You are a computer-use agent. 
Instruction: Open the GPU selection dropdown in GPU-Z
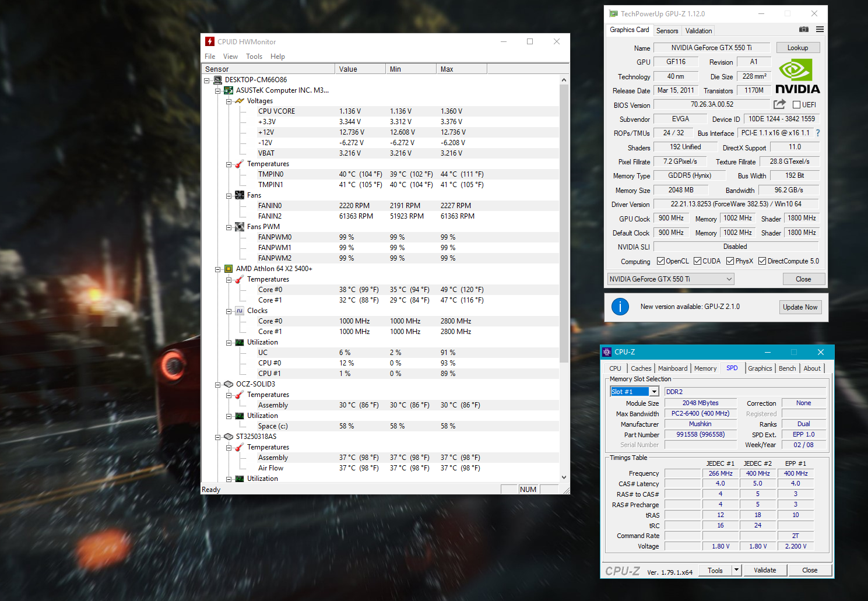[670, 279]
